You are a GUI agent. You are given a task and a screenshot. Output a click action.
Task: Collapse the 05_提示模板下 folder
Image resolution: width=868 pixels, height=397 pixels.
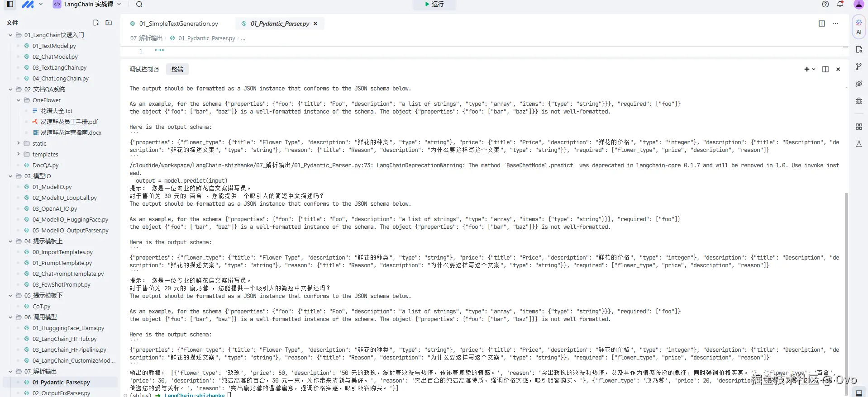point(10,295)
